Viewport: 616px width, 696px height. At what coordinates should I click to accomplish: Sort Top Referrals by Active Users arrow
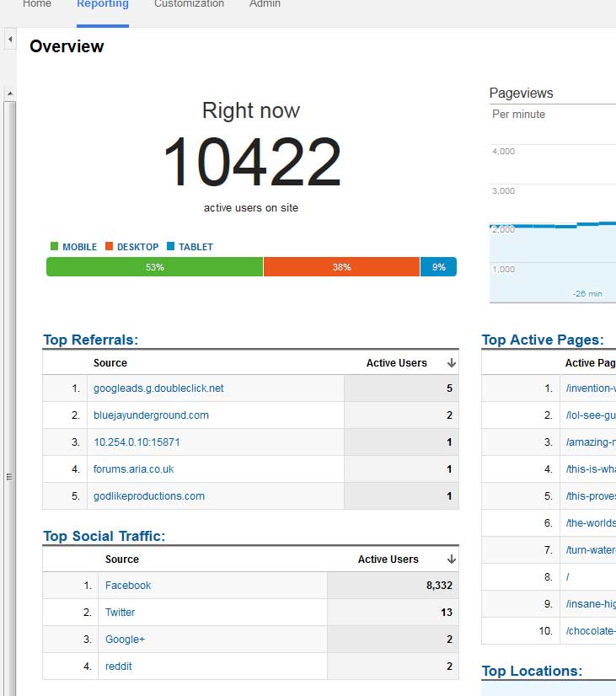coord(452,363)
